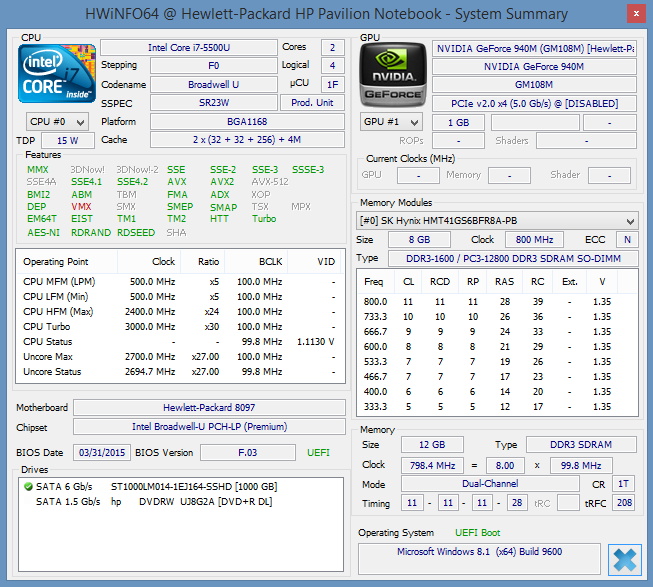This screenshot has height=587, width=653.
Task: Click the Broadwell U codename field
Action: pos(214,85)
